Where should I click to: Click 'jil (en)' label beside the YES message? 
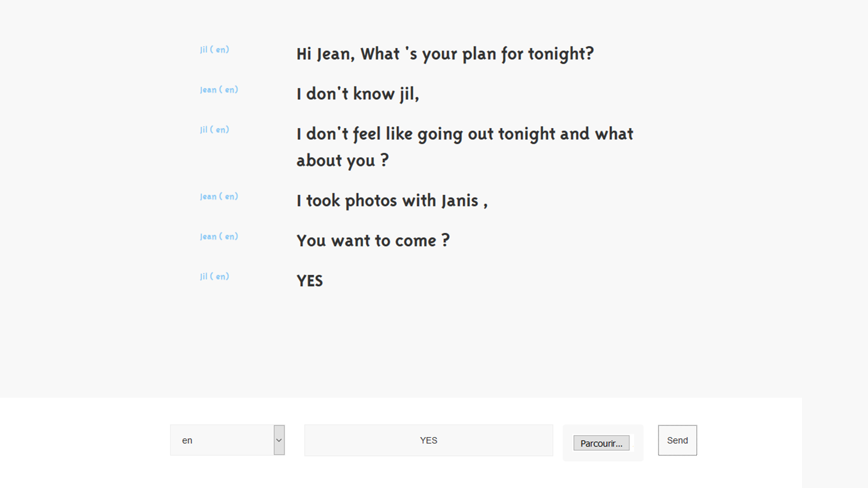tap(215, 277)
